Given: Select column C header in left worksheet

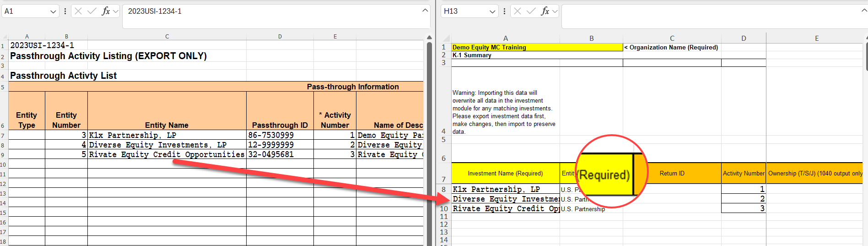Looking at the screenshot, I should 167,36.
